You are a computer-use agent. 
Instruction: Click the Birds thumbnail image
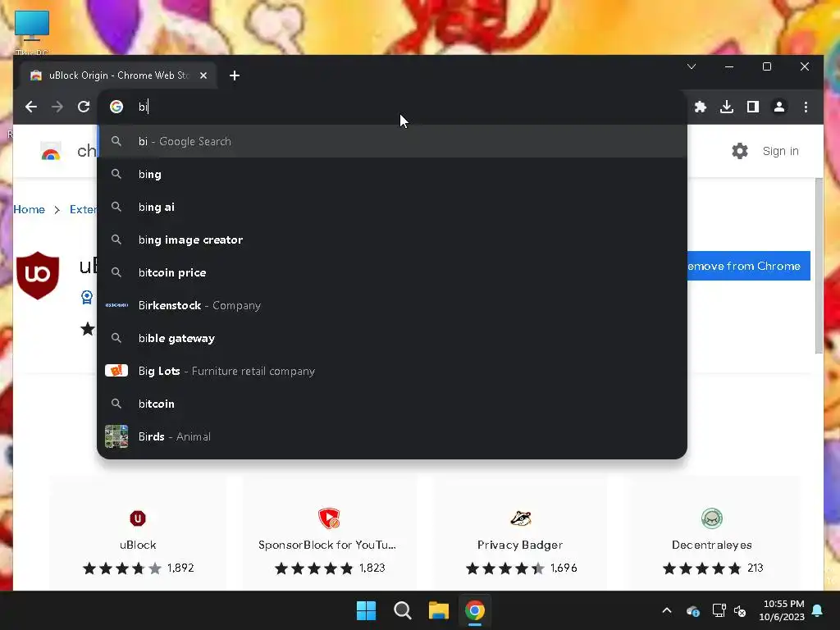coord(116,436)
